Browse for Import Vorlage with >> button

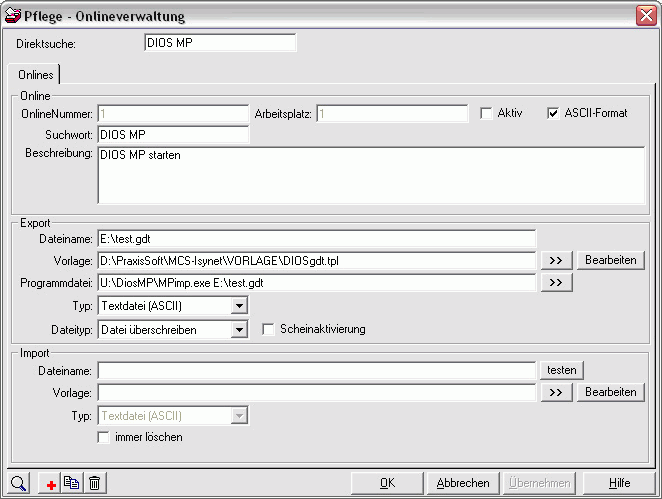pos(556,392)
